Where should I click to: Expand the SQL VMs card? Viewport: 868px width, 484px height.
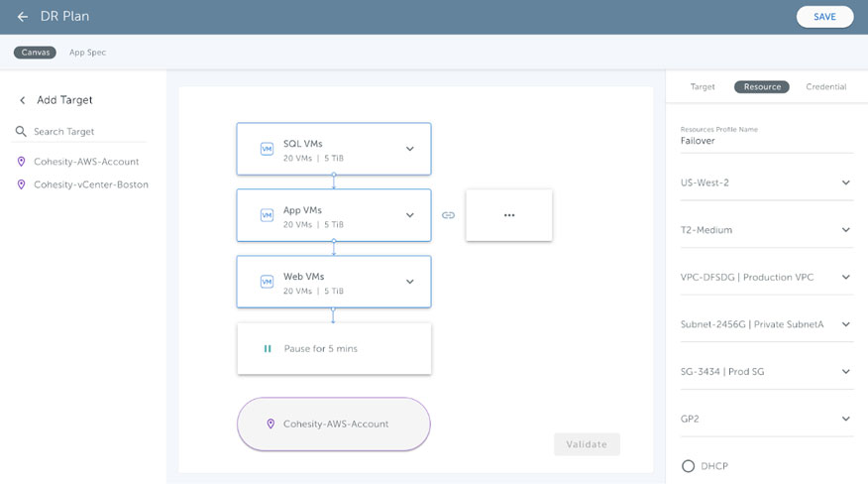[x=409, y=149]
